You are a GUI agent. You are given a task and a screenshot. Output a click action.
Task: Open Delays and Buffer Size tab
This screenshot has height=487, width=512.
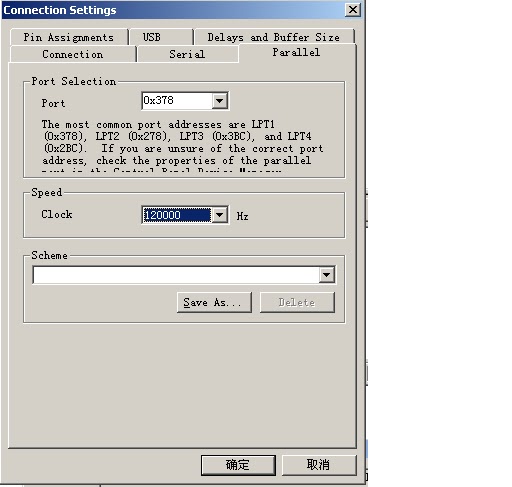(x=274, y=37)
